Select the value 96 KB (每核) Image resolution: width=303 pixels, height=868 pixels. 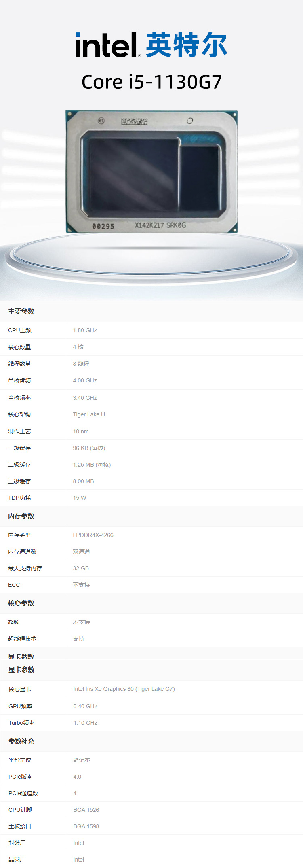89,448
